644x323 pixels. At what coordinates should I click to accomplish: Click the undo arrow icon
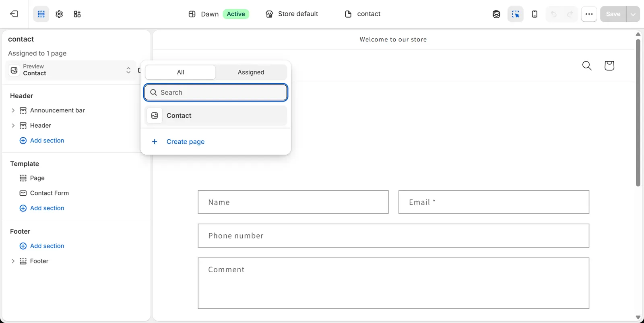(x=554, y=14)
